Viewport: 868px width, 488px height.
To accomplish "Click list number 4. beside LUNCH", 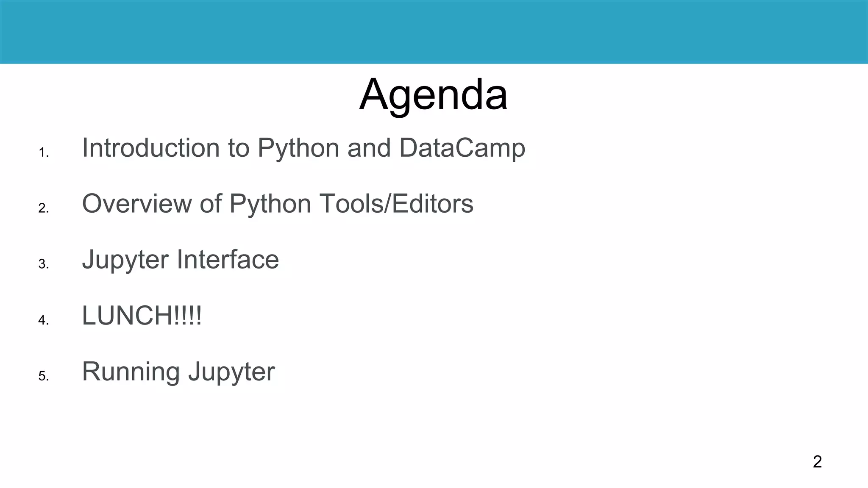I will coord(44,320).
